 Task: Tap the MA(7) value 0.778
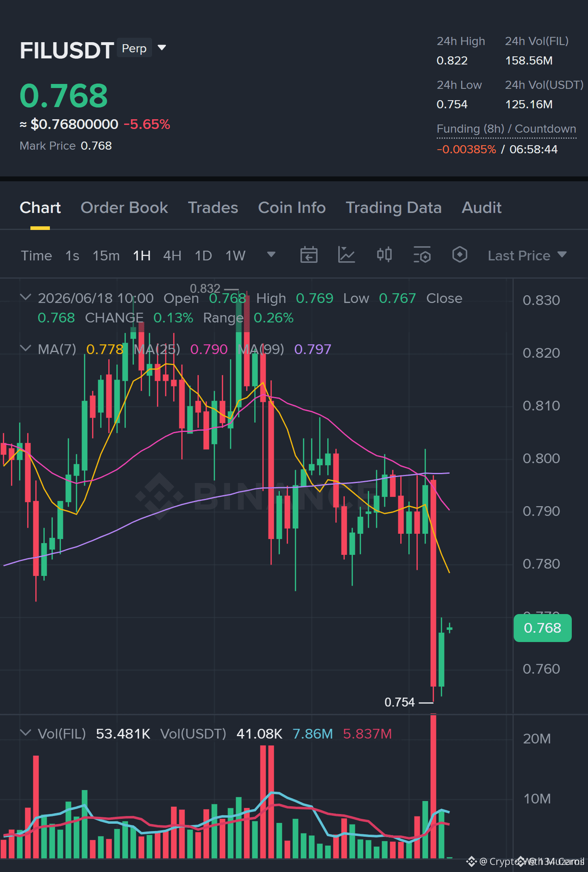point(105,349)
